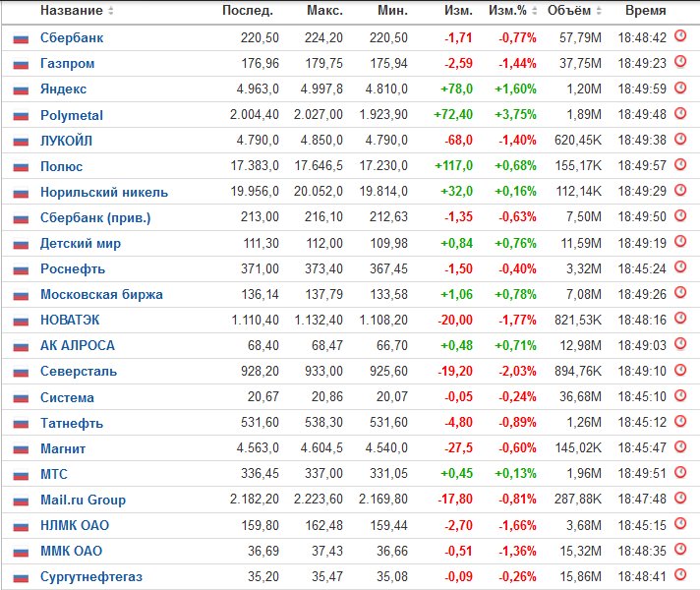The image size is (700, 590).
Task: Click the МТС change value +0,13%
Action: (515, 473)
